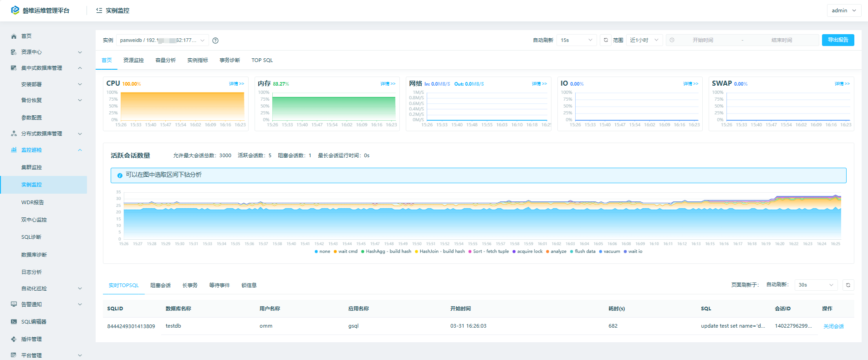
Task: Click the 平台管理 sidebar icon
Action: [14, 355]
